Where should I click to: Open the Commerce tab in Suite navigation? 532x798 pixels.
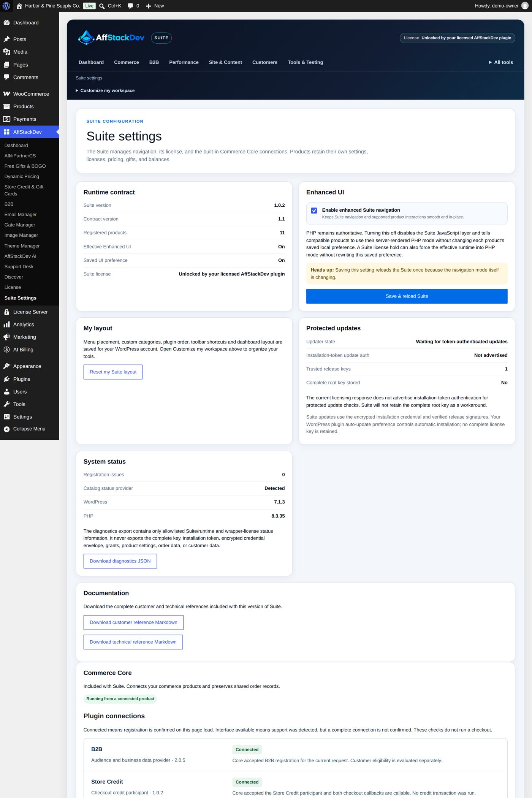tap(127, 62)
